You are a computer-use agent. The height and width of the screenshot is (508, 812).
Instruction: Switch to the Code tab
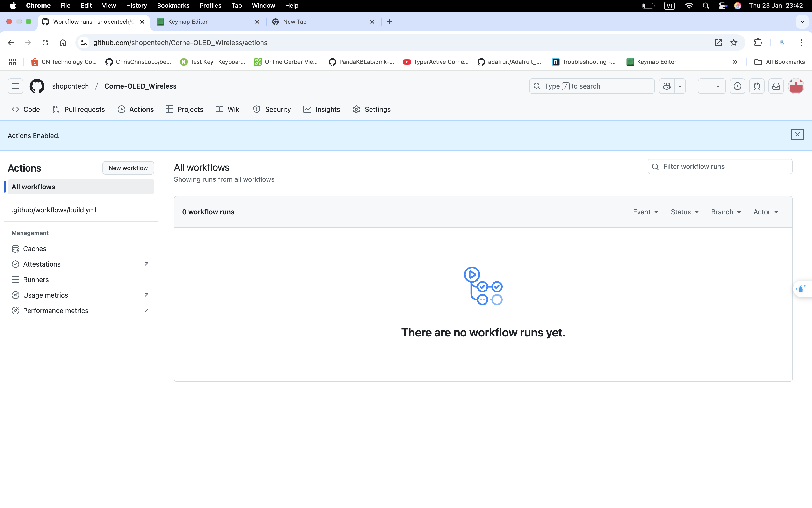[x=26, y=110]
